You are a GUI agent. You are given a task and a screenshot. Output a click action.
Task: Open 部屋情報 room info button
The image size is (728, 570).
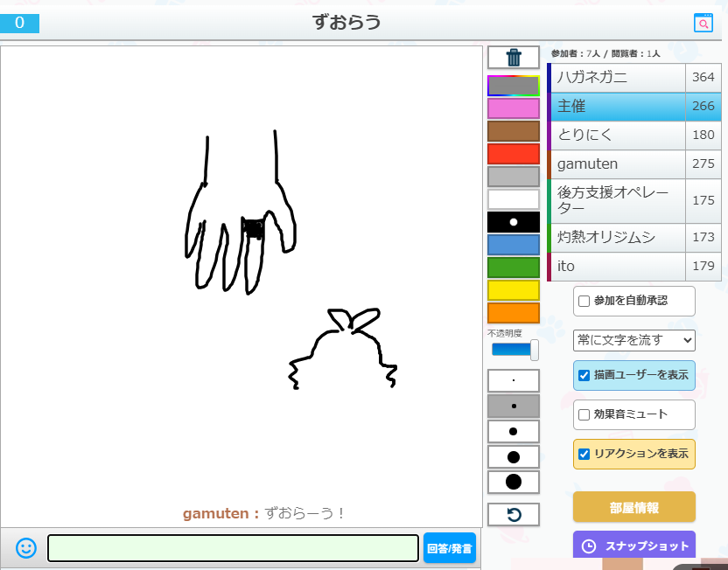click(634, 507)
